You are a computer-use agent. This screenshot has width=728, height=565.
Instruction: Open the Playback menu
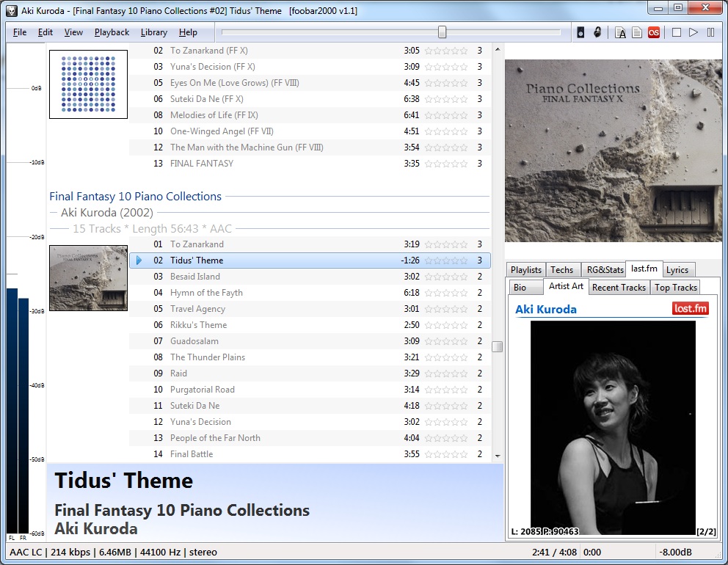pos(112,32)
